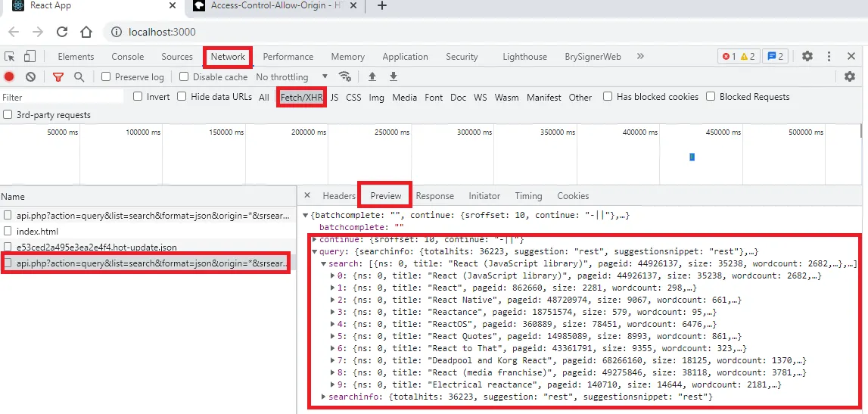Close the React App tab

coord(173,5)
